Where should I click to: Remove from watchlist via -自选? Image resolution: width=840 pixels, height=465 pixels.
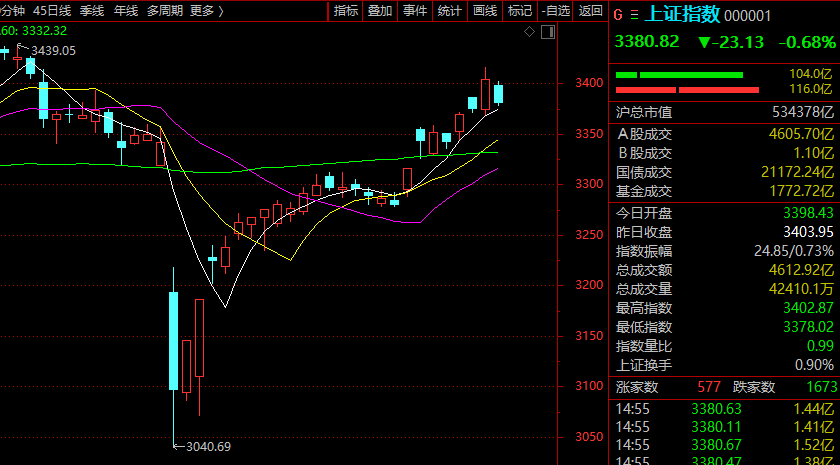tap(553, 11)
